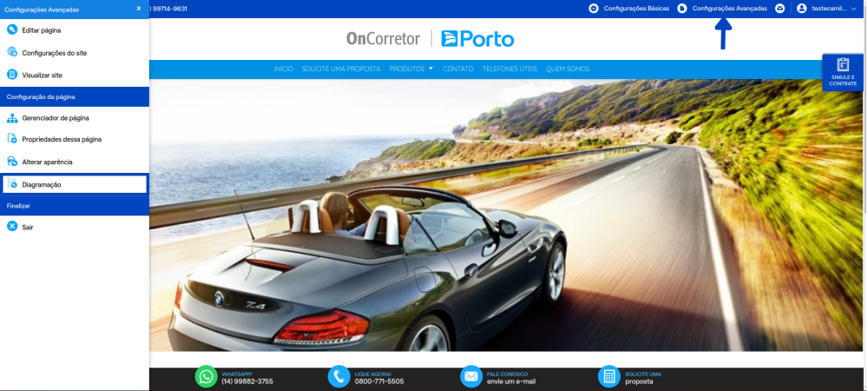Click the Alterar aparência icon

(12, 161)
